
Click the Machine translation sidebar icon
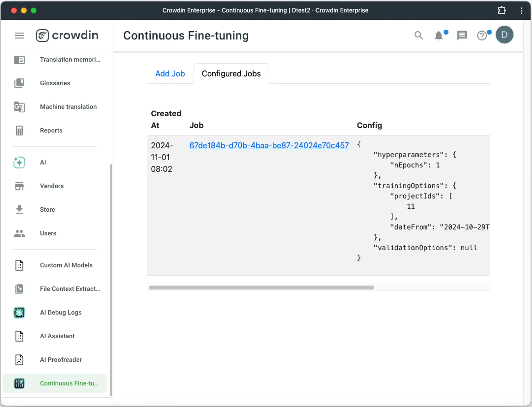point(19,107)
